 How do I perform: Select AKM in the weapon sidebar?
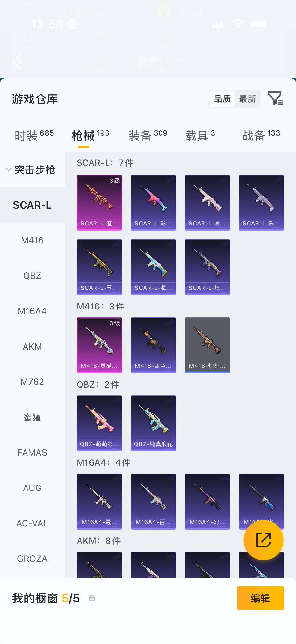(x=32, y=346)
